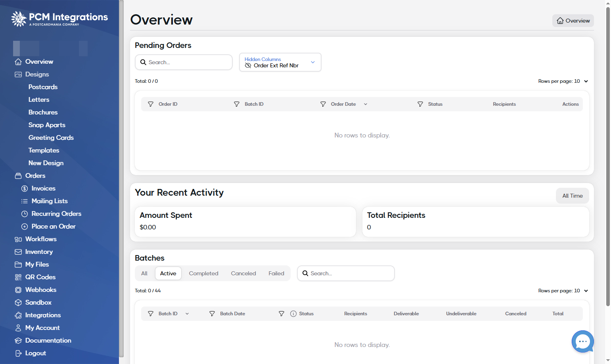
Task: Go to Workflows in the sidebar
Action: (36, 239)
